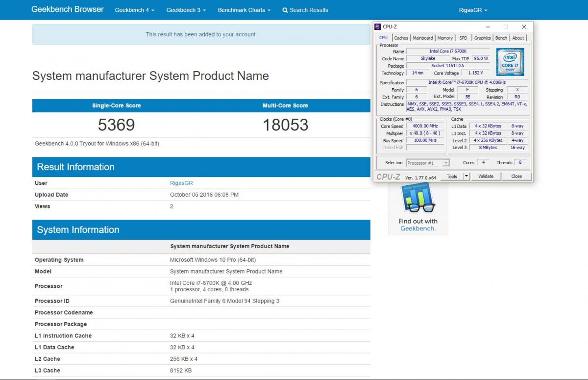Follow the 'Find out with Geekbench.' link

[418, 225]
